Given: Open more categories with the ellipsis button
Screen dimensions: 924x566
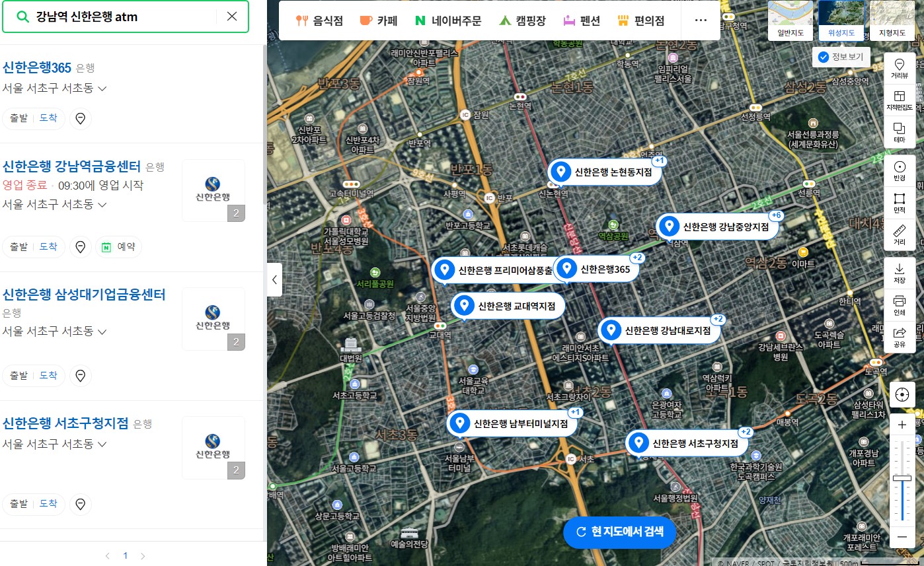Looking at the screenshot, I should (701, 20).
